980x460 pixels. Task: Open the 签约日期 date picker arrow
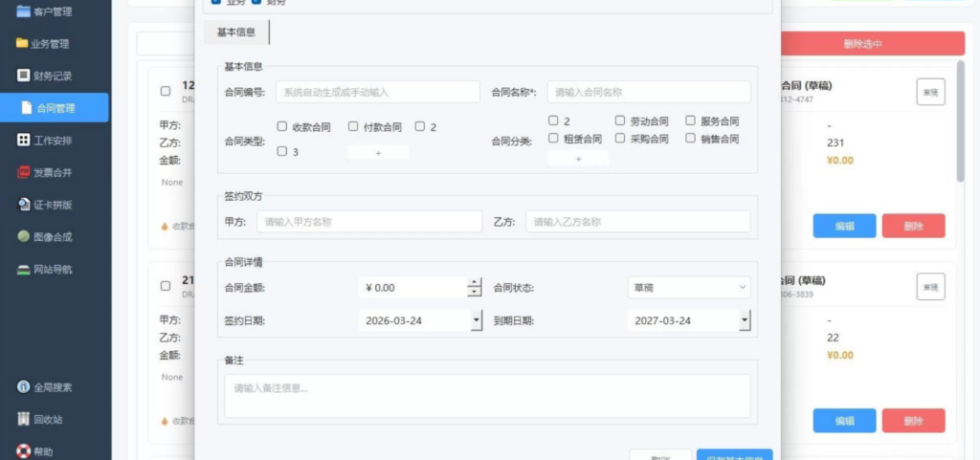click(x=477, y=320)
